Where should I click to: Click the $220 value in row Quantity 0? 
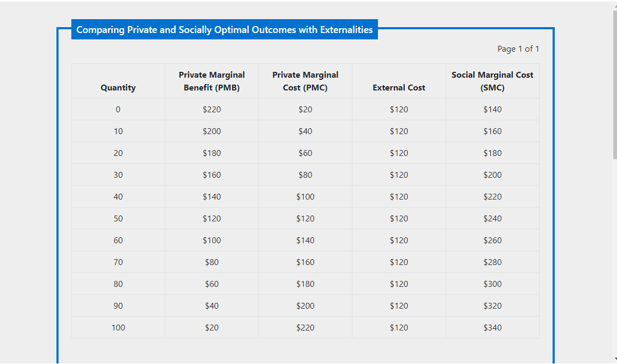click(x=211, y=109)
